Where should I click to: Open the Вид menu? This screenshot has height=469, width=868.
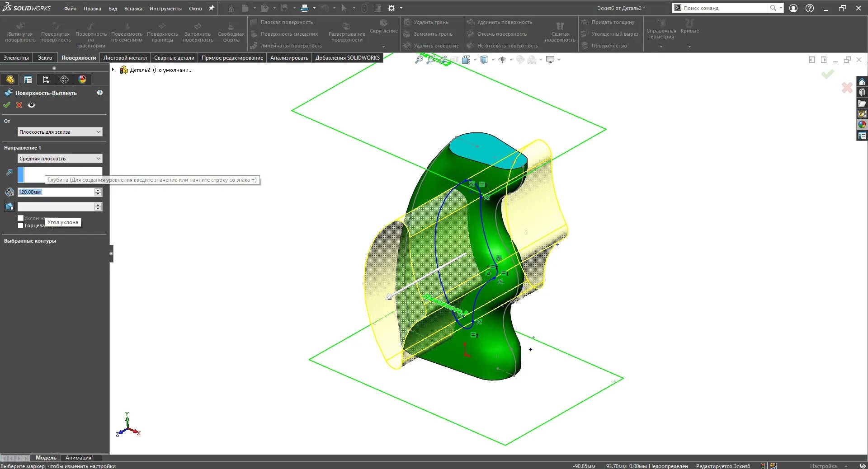[x=113, y=9]
